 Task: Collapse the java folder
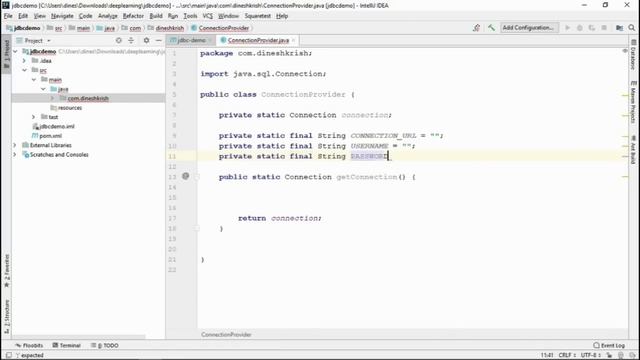[43, 89]
